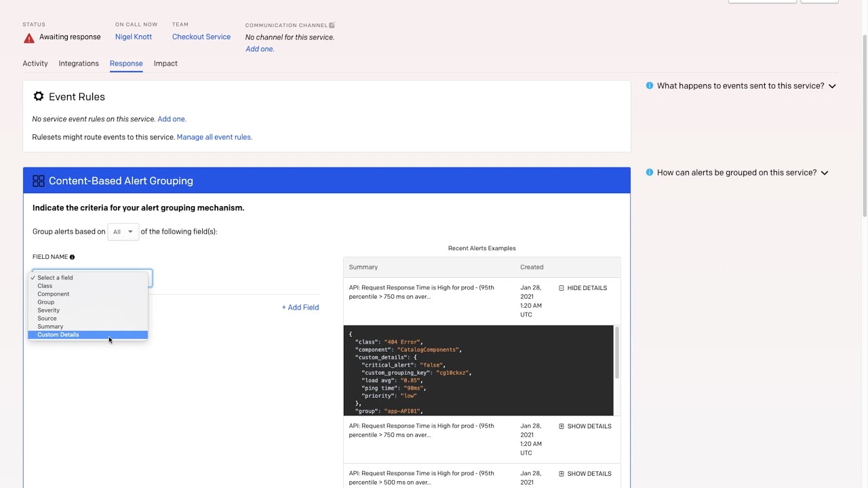The width and height of the screenshot is (868, 488).
Task: Click SHOW DETAILS on the third alert
Action: (x=585, y=474)
